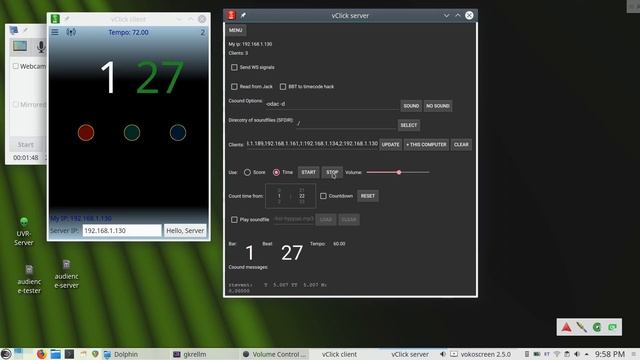This screenshot has height=360, width=640.
Task: Open the MENU in vClick server
Action: (236, 30)
